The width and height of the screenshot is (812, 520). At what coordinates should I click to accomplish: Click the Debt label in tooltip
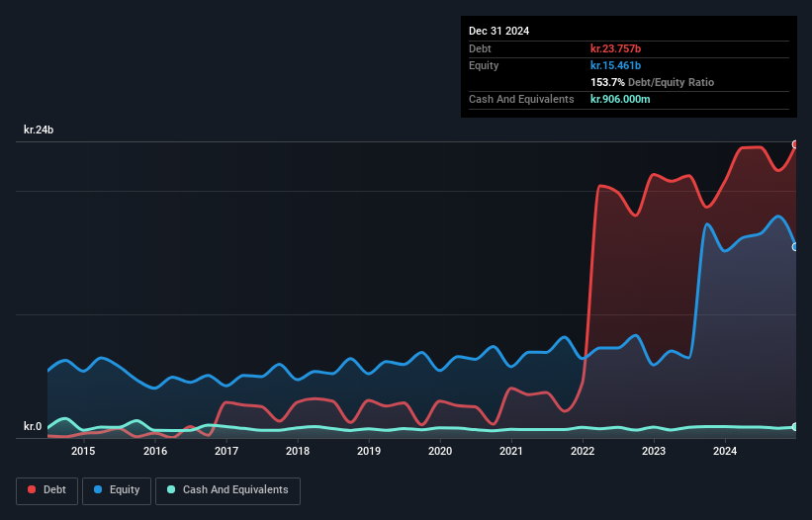tap(480, 48)
